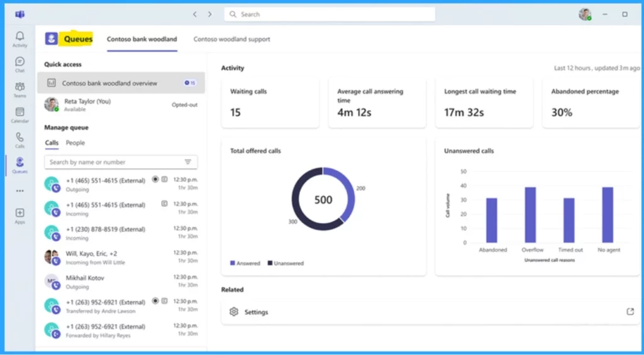The image size is (644, 355).
Task: Open Activity in the Teams sidebar
Action: coord(19,40)
